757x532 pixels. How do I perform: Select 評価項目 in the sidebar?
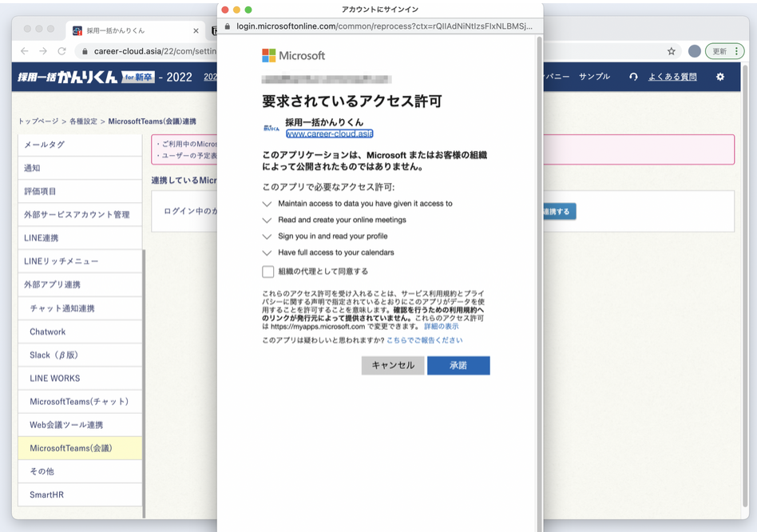click(80, 191)
